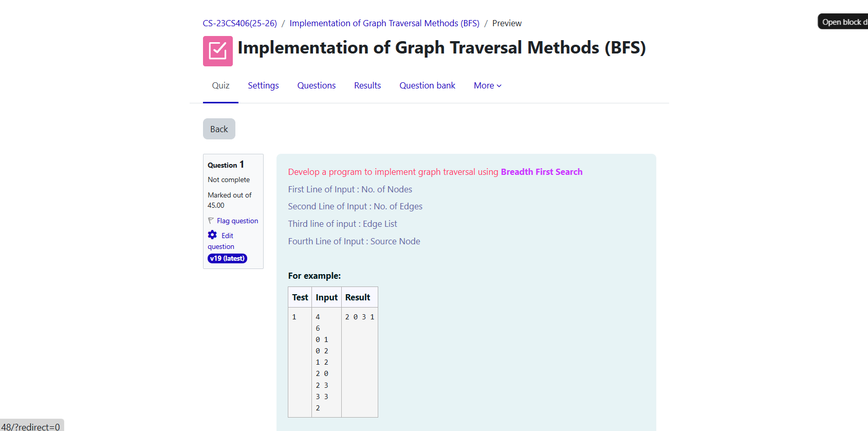The image size is (868, 431).
Task: Click the Preview breadcrumb text
Action: [x=507, y=24]
